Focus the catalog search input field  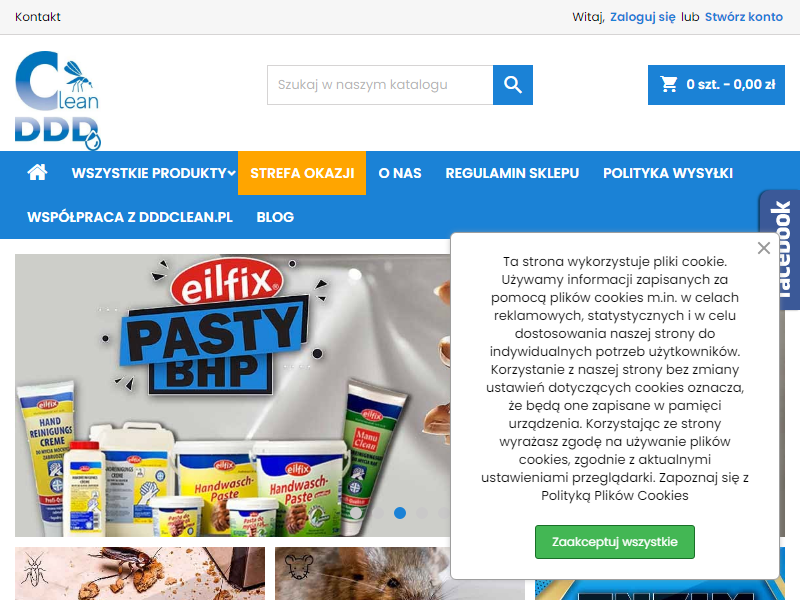(x=380, y=85)
